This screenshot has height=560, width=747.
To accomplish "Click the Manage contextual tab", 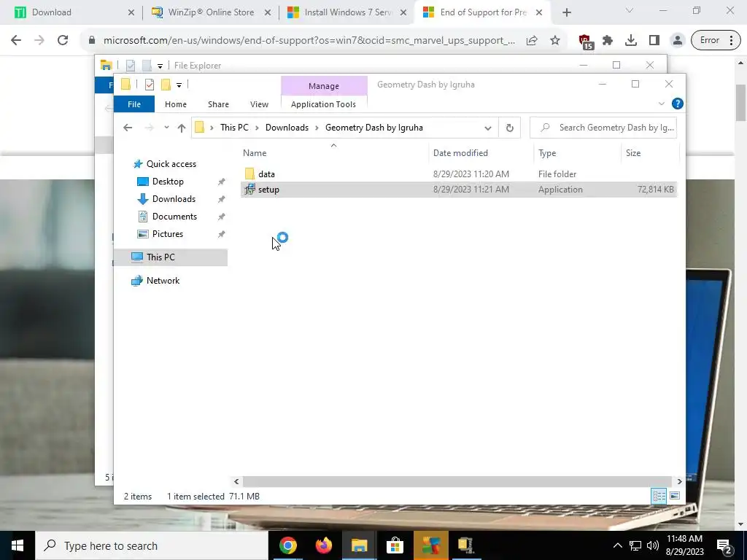I will tap(324, 86).
